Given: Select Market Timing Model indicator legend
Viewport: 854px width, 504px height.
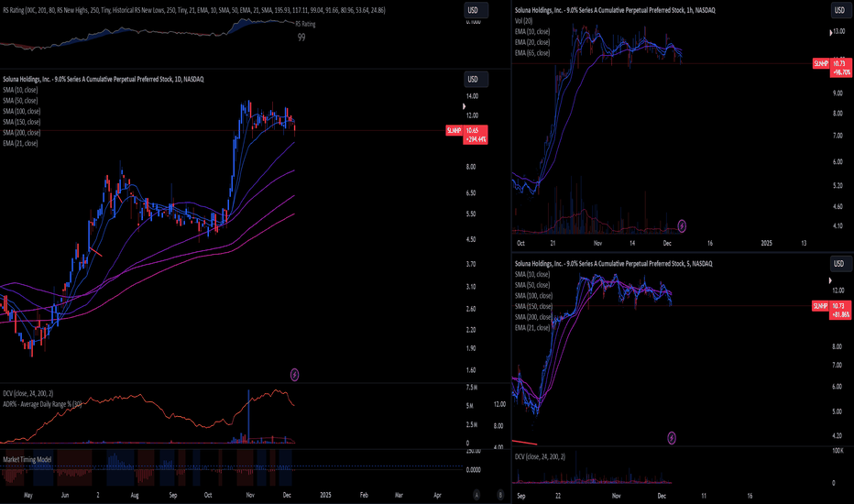Looking at the screenshot, I should pos(27,459).
